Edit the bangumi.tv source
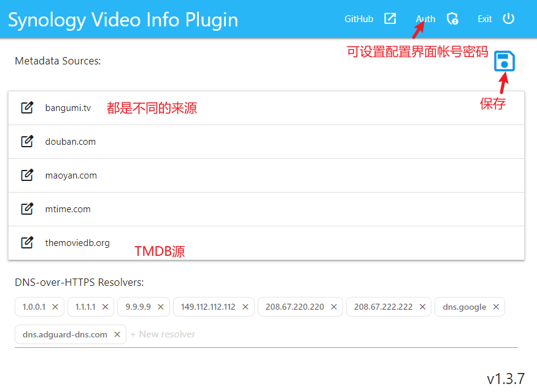Image resolution: width=537 pixels, height=392 pixels. (27, 107)
